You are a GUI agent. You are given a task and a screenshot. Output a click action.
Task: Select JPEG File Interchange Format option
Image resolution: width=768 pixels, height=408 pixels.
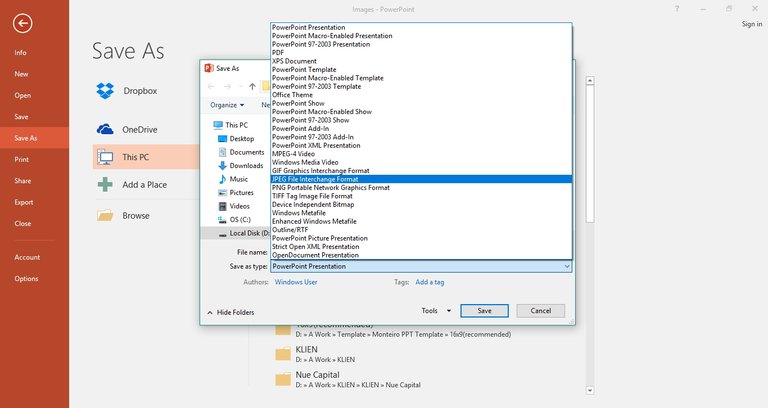click(421, 179)
